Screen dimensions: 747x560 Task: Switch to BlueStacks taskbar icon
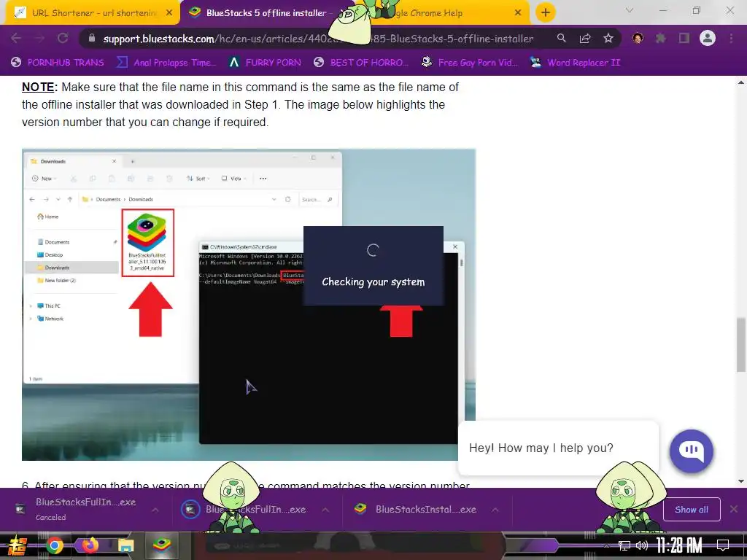(x=162, y=545)
